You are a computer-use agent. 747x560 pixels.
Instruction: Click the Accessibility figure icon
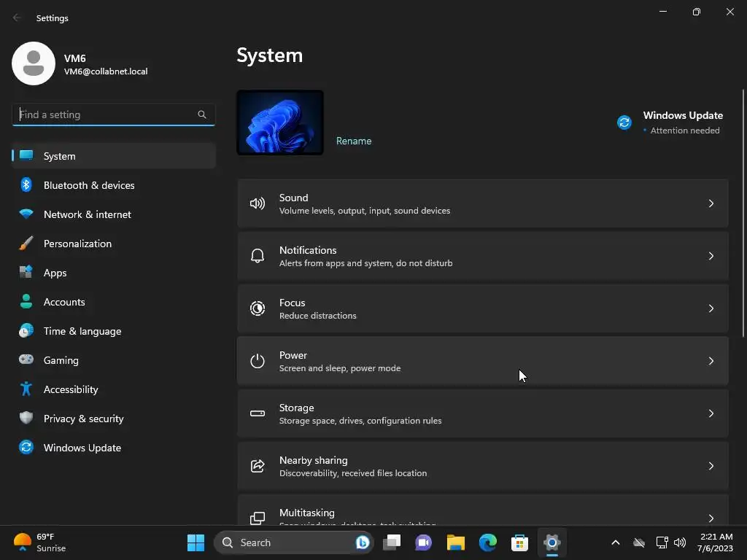pos(26,389)
